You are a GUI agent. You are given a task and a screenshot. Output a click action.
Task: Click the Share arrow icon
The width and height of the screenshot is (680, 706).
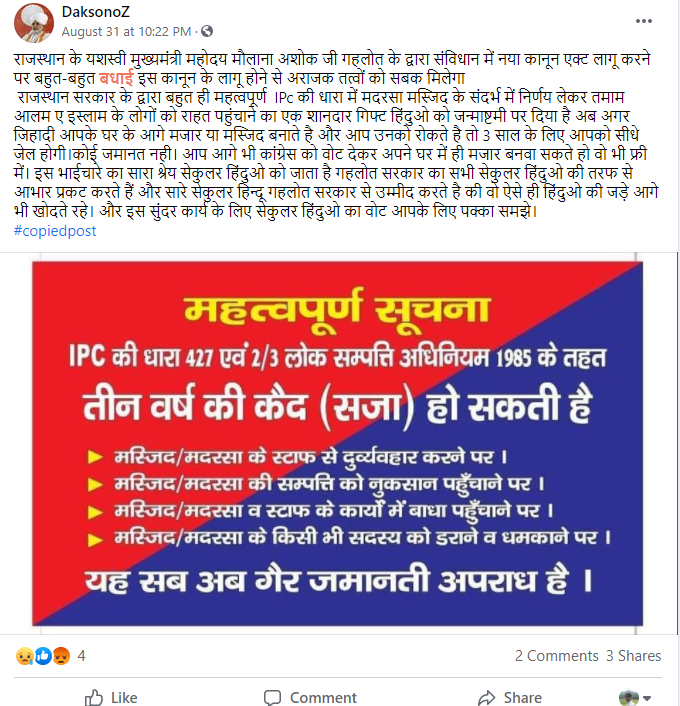[x=486, y=697]
